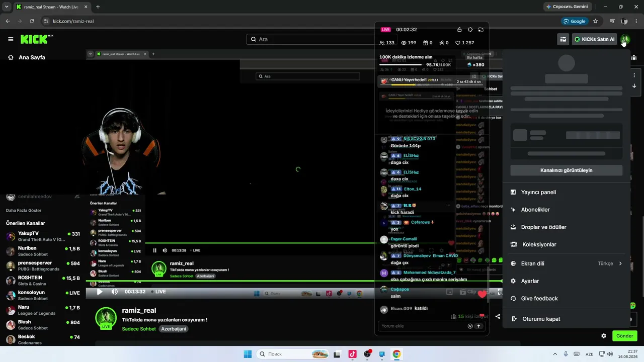Click the 100K dakika progress bar
This screenshot has width=644, height=362.
400,65
